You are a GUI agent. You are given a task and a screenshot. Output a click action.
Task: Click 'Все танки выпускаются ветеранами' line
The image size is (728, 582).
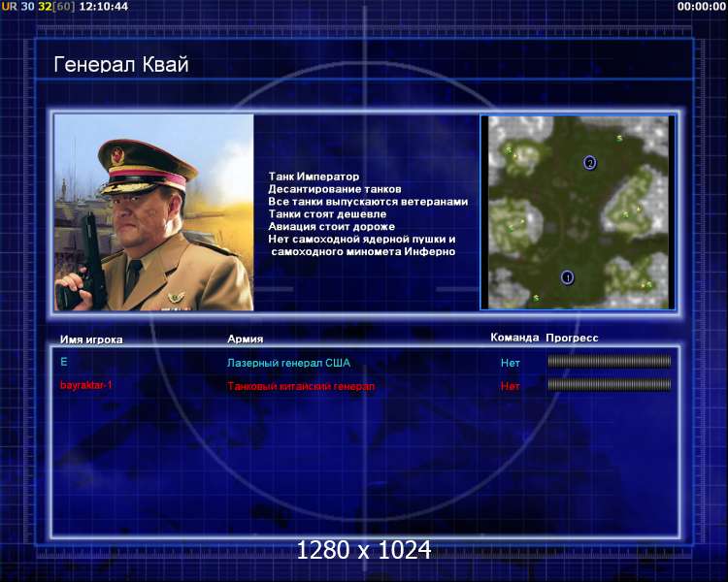pyautogui.click(x=368, y=202)
